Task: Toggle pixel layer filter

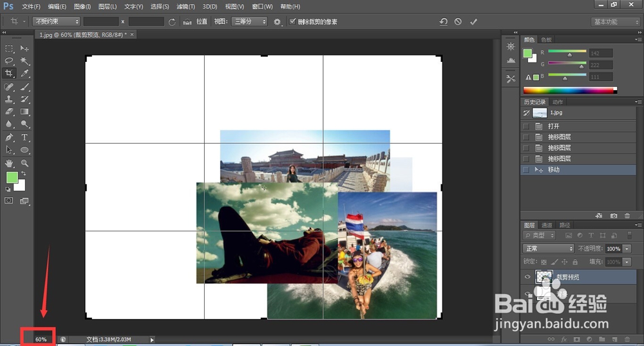Action: pos(569,235)
